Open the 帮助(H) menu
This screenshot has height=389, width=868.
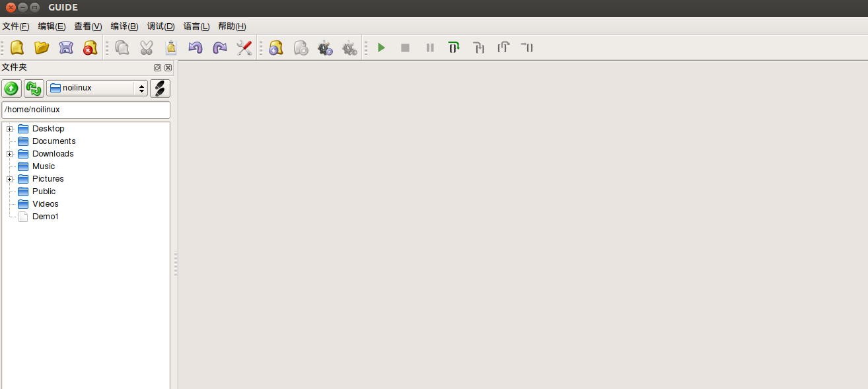pos(232,26)
